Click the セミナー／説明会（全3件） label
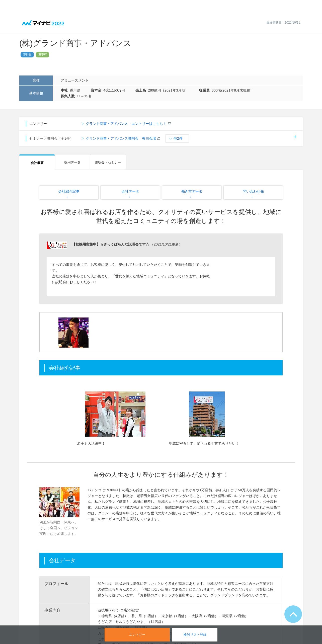 coord(51,138)
